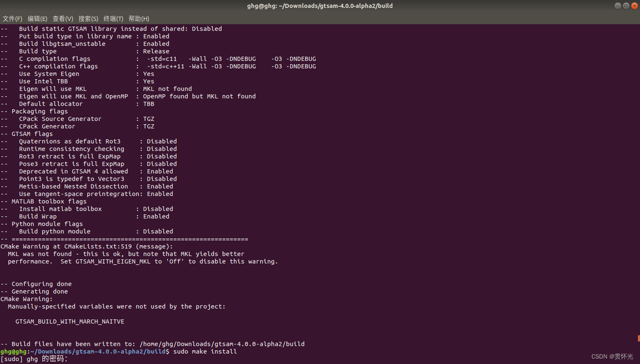Click 'Metis-based Nested Dissection' line
Image resolution: width=640 pixels, height=364 pixels.
[87, 186]
